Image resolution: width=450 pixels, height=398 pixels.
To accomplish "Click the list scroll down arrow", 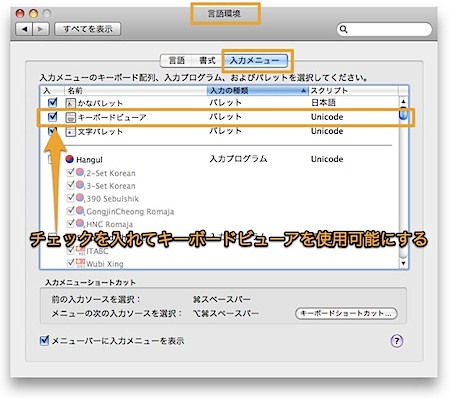I will (x=403, y=263).
